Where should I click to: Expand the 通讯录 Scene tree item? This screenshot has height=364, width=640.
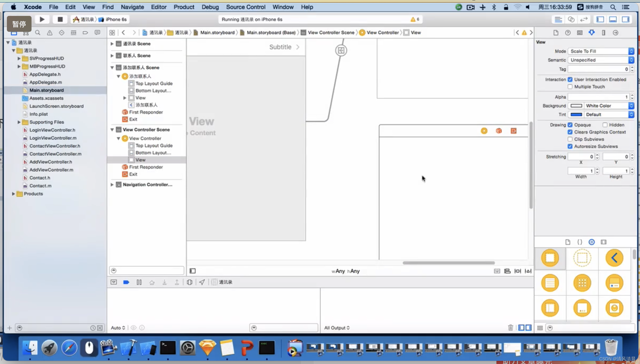(112, 43)
